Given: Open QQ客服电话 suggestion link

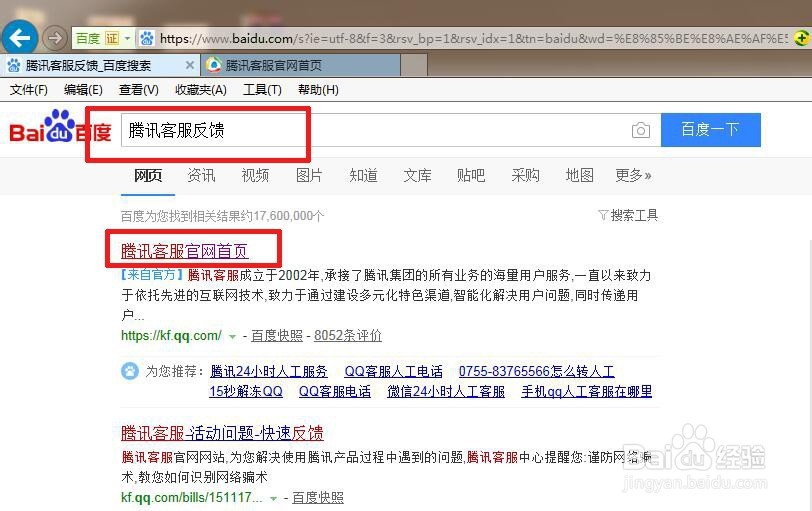Looking at the screenshot, I should pyautogui.click(x=335, y=391).
